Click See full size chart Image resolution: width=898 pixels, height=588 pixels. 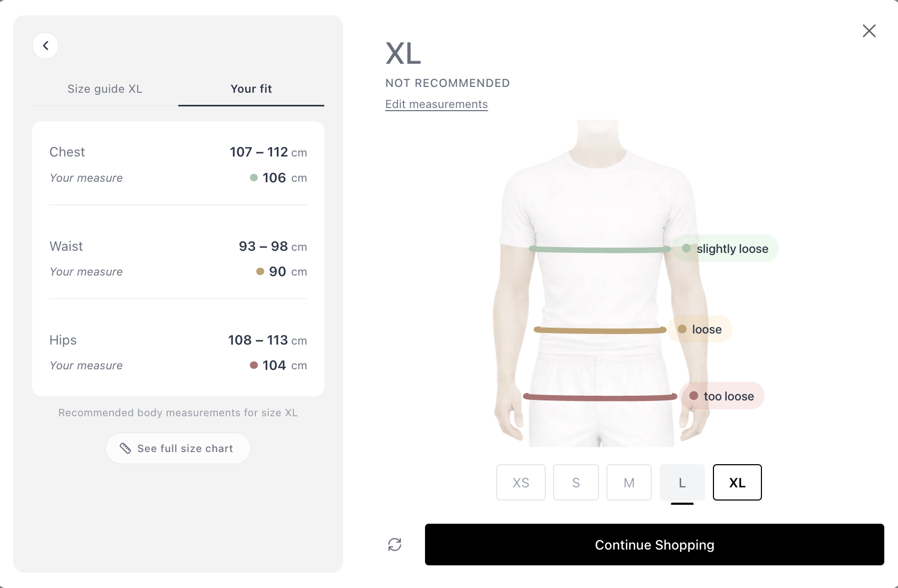[178, 448]
